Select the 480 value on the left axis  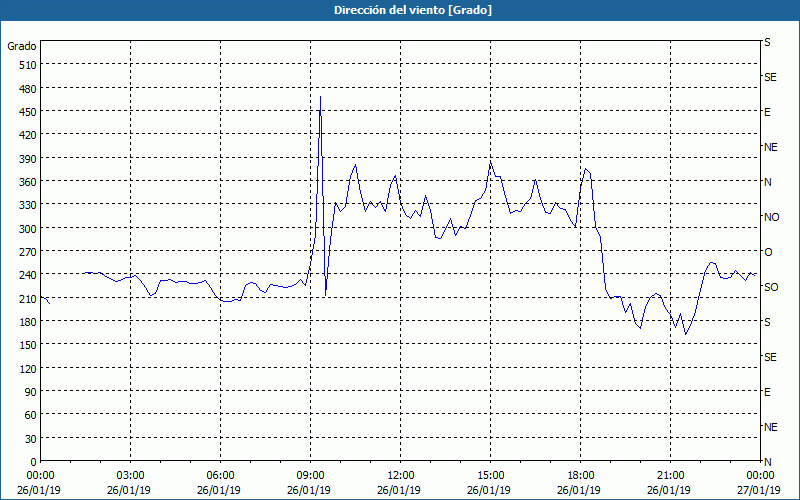point(29,88)
